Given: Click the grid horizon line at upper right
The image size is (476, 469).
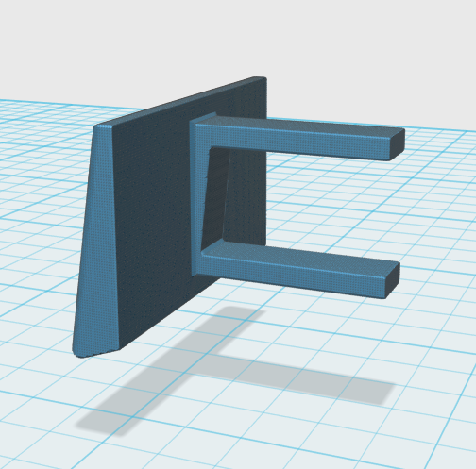Looking at the screenshot, I should click(441, 128).
